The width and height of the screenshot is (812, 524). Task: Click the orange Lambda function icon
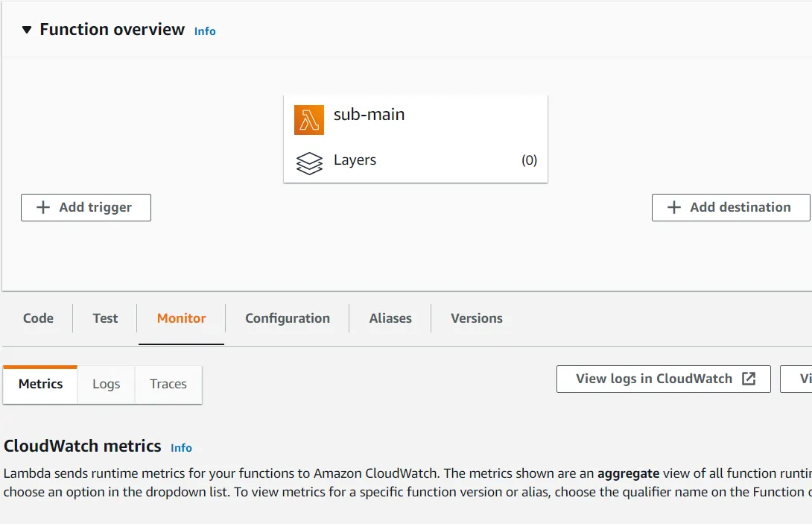click(309, 120)
